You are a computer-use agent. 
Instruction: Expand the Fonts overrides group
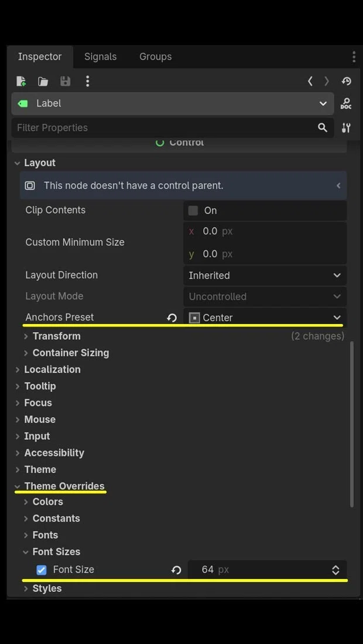(45, 535)
